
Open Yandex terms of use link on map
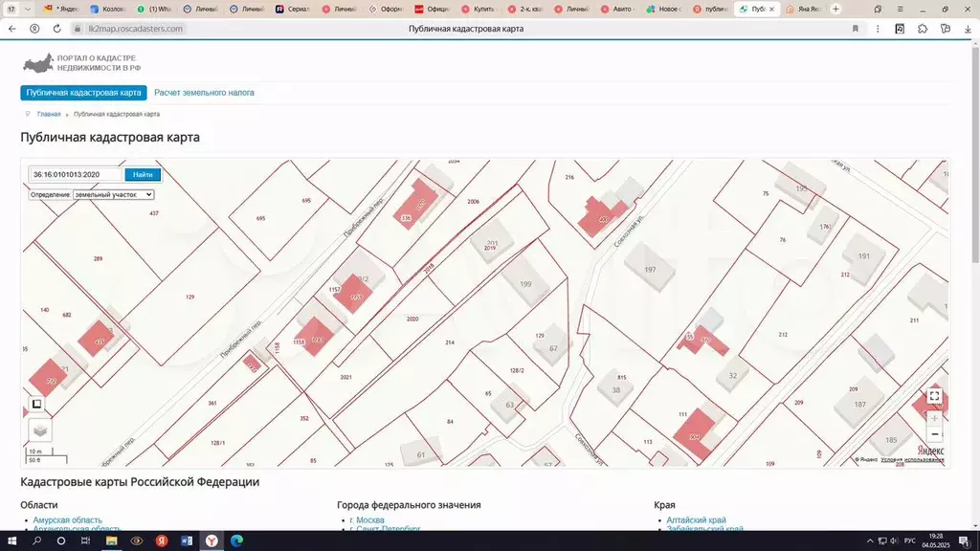[912, 460]
